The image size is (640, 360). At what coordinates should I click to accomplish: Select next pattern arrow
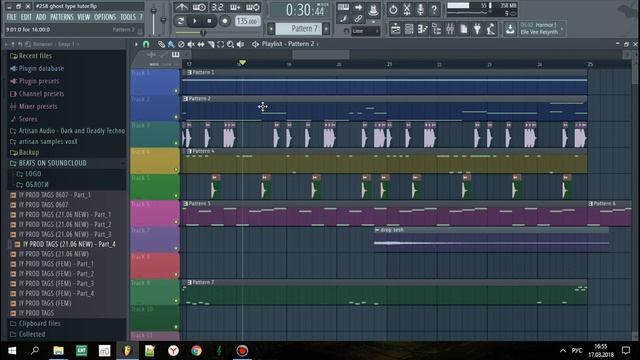point(326,29)
